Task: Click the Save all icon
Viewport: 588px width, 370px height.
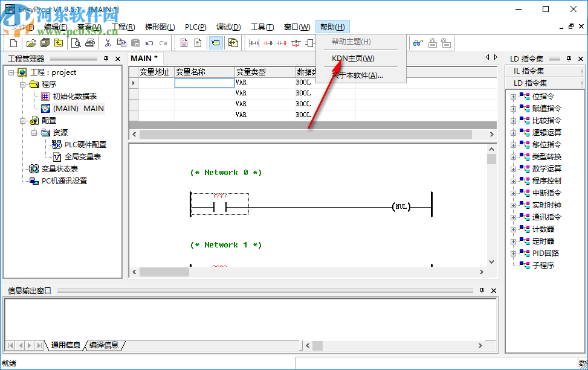Action: (x=45, y=43)
